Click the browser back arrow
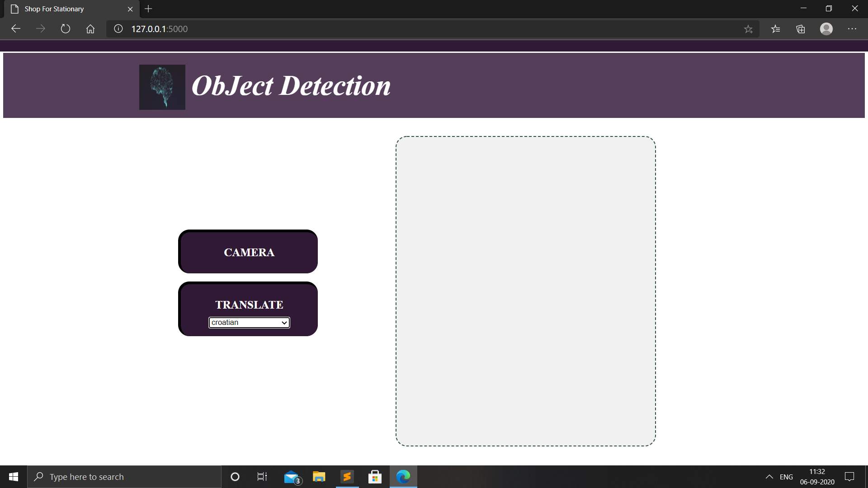The image size is (868, 488). (16, 29)
